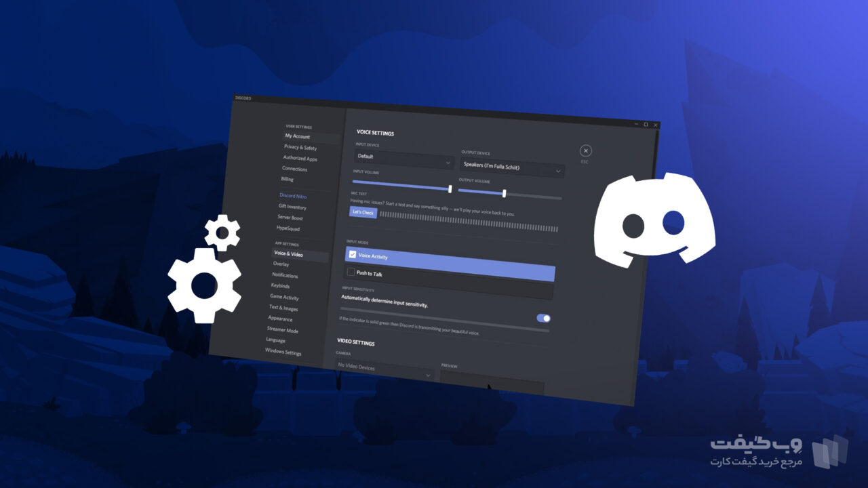Open Language settings
Image resolution: width=868 pixels, height=488 pixels.
pyautogui.click(x=275, y=340)
